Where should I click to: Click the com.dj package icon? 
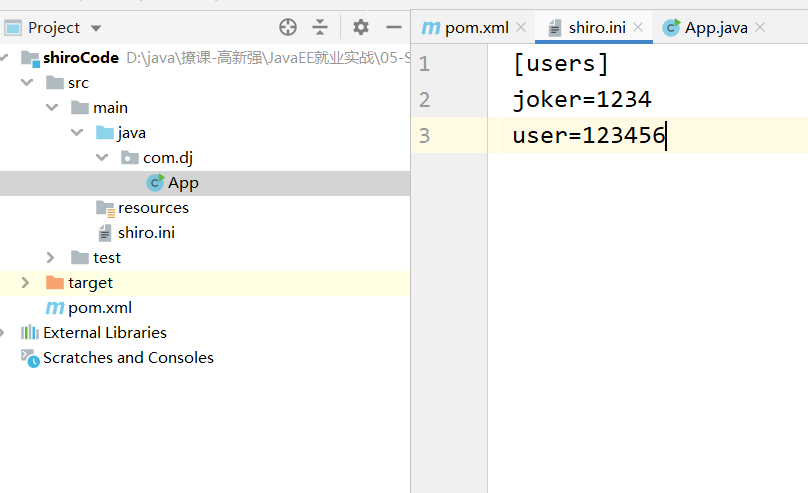tap(129, 157)
